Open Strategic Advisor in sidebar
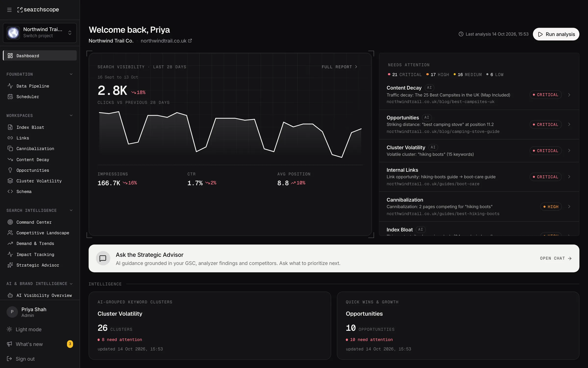Image resolution: width=588 pixels, height=368 pixels. click(40, 265)
